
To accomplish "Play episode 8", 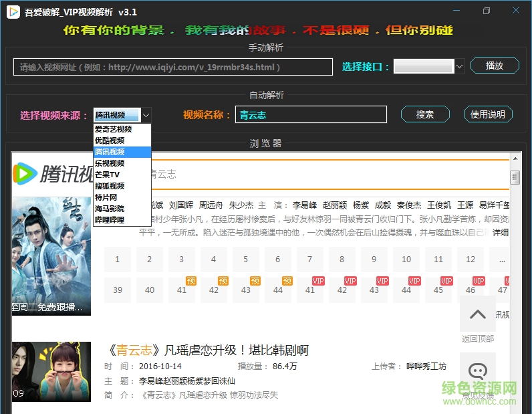I will pyautogui.click(x=342, y=260).
